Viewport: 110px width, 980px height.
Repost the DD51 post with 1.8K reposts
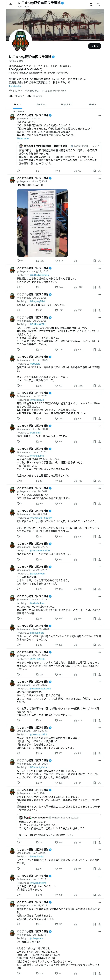pyautogui.click(x=38, y=261)
